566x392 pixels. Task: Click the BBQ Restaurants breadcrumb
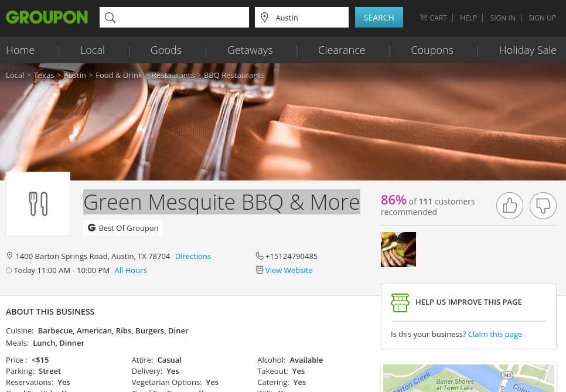(x=234, y=75)
